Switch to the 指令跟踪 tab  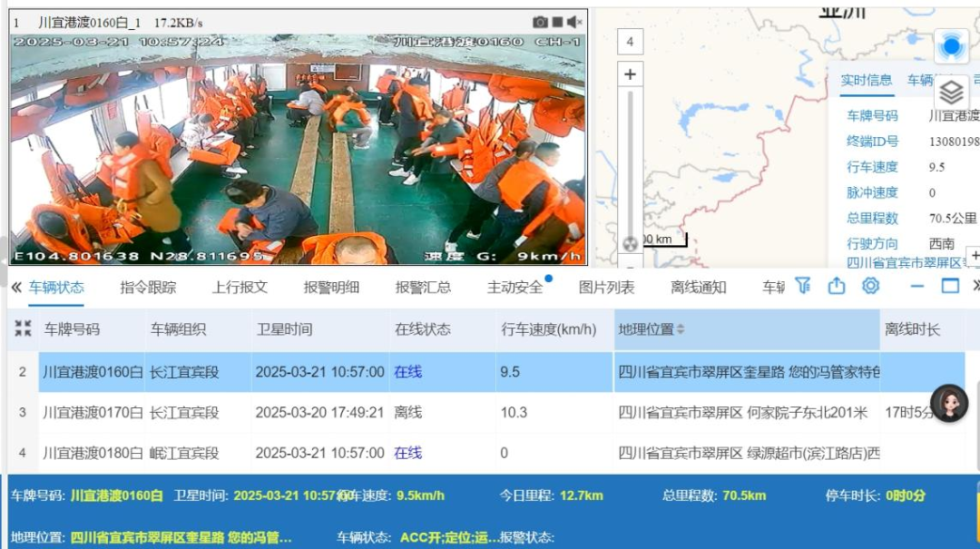coord(148,288)
